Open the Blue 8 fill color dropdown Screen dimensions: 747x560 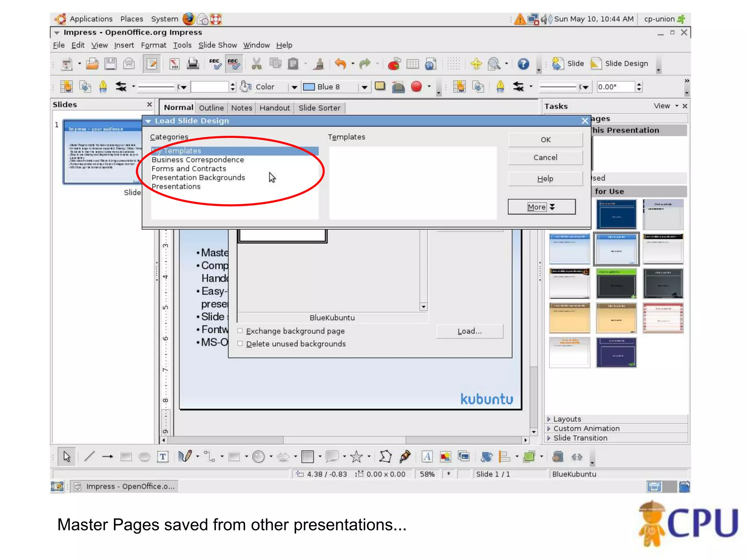[x=364, y=87]
